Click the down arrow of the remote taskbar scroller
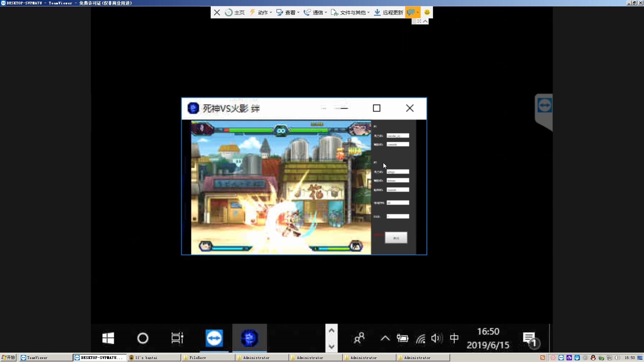Screen dimensions: 644x362 [331, 346]
